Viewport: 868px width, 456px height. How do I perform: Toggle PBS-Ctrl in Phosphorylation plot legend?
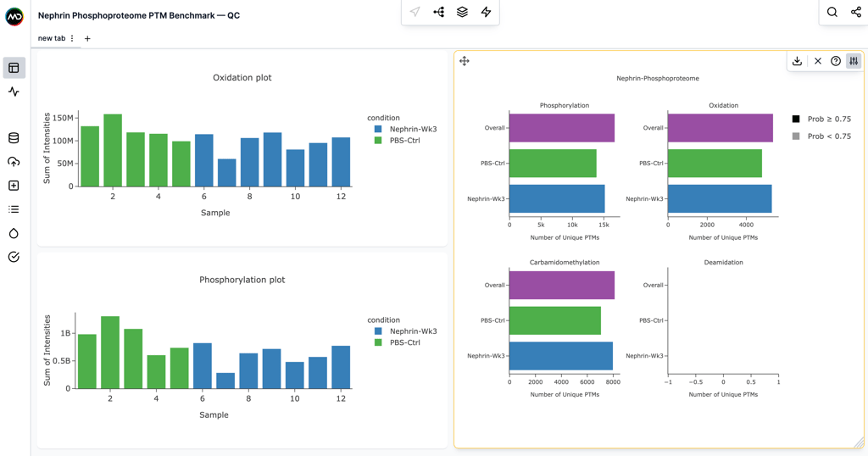[398, 342]
